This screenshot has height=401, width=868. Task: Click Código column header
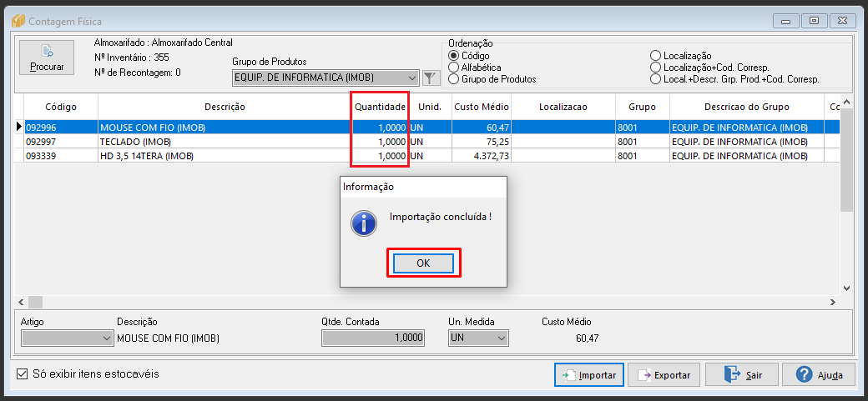(x=61, y=107)
